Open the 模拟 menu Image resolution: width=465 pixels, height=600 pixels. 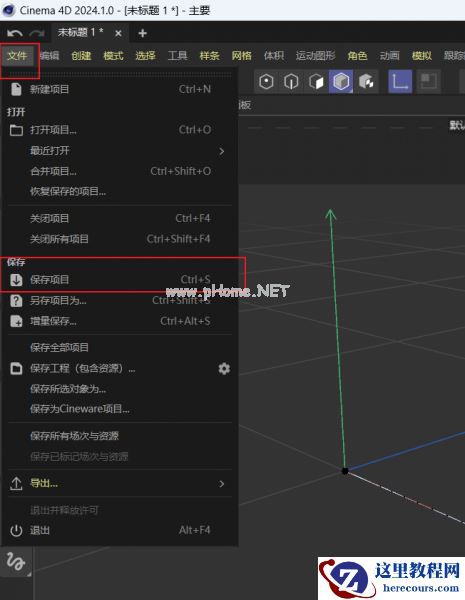pyautogui.click(x=422, y=56)
